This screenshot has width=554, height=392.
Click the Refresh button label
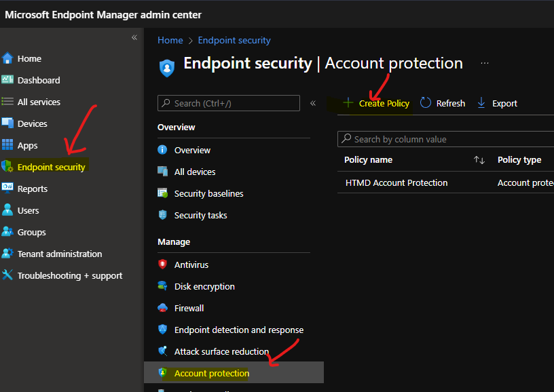coord(451,103)
